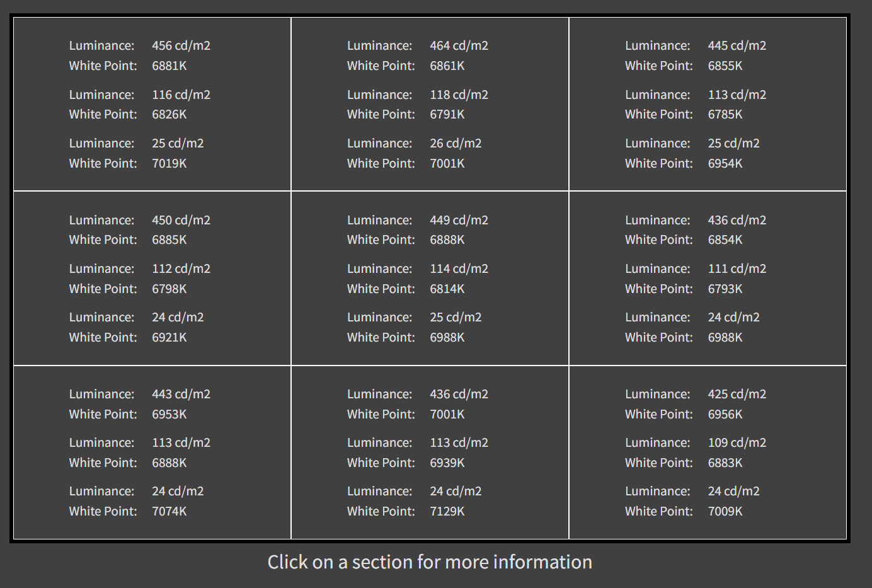This screenshot has height=588, width=872.
Task: Select the 6855K white point value
Action: pos(725,66)
